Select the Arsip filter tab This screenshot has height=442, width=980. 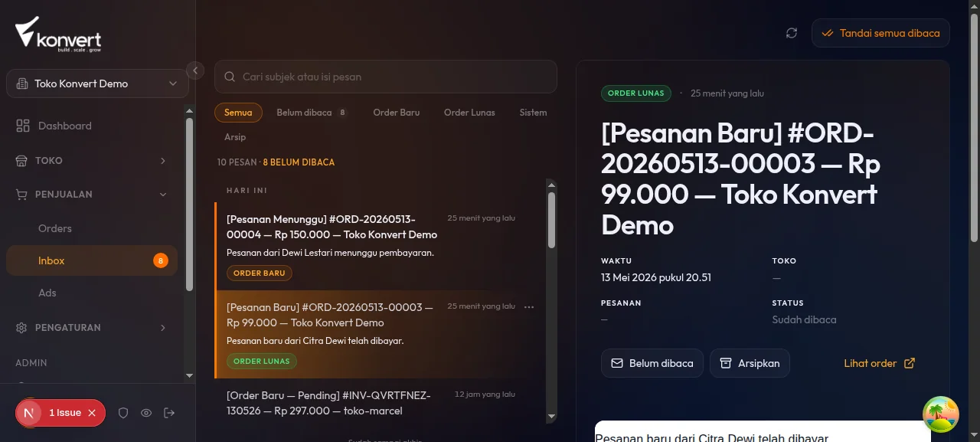235,137
